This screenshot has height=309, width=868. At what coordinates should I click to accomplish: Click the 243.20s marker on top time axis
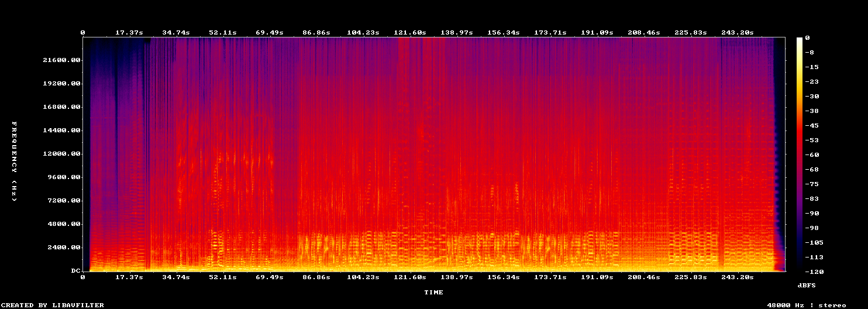tap(737, 33)
